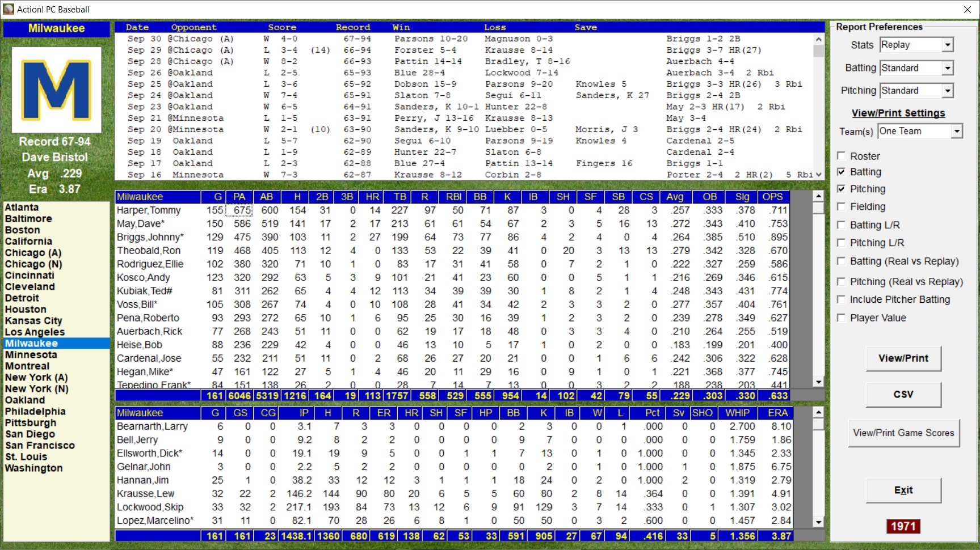980x550 pixels.
Task: Toggle the Player Value checkbox
Action: click(x=842, y=318)
